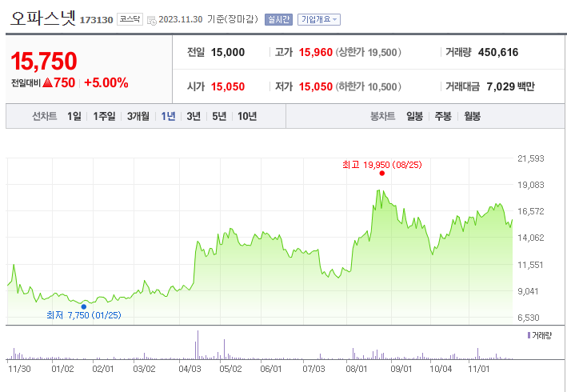
Task: Click the 최저 7,750 (01/25) label
Action: (84, 315)
